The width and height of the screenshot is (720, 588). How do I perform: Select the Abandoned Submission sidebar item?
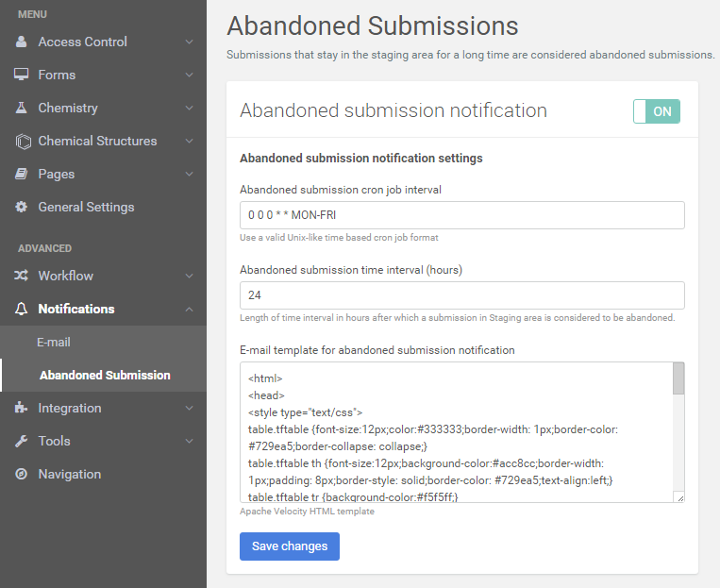point(105,375)
